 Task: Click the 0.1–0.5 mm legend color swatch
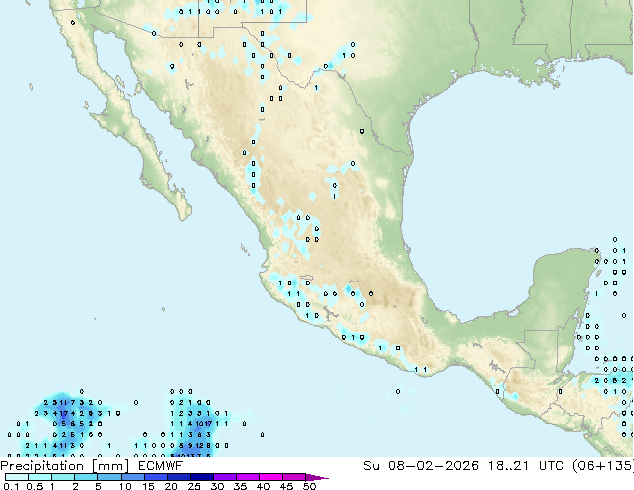pos(17,477)
